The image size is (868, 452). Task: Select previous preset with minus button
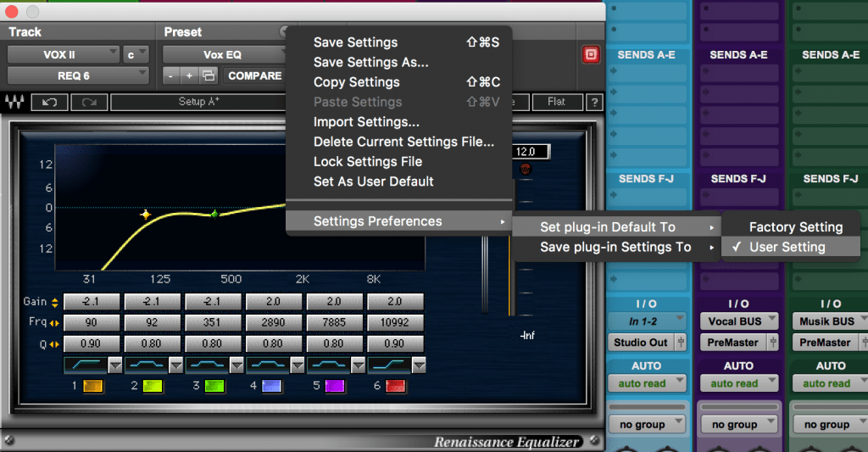[171, 75]
